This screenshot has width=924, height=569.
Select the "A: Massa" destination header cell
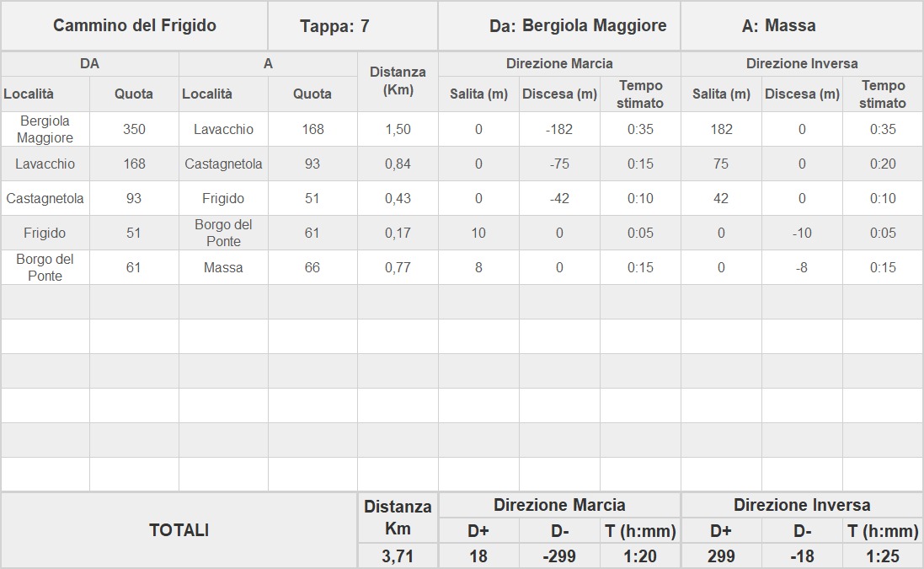coord(778,26)
